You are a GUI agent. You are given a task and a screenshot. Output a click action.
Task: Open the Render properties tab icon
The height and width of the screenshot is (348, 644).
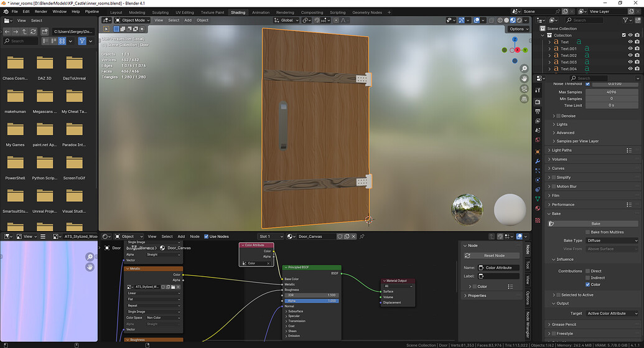tap(538, 102)
